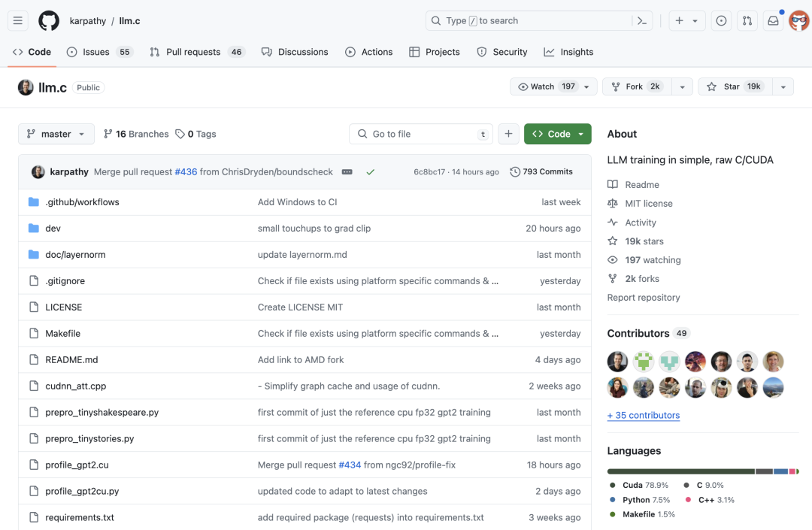
Task: Fork the repository using Fork button
Action: 637,86
